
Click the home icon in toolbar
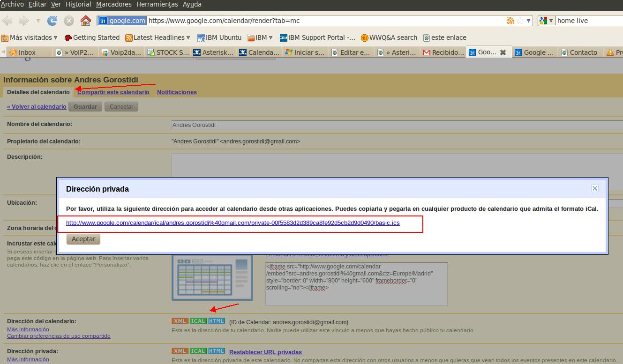click(x=85, y=21)
